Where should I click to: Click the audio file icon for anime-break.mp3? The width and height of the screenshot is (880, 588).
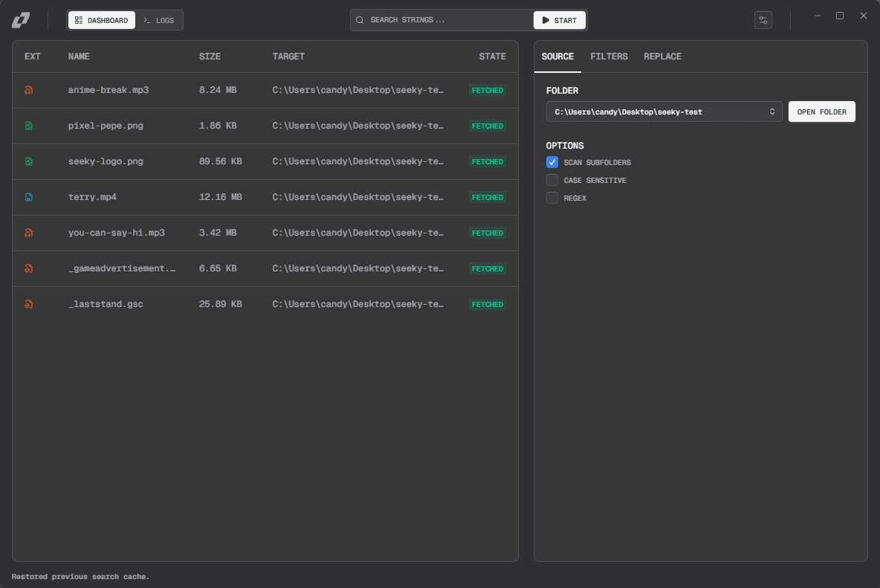coord(28,91)
